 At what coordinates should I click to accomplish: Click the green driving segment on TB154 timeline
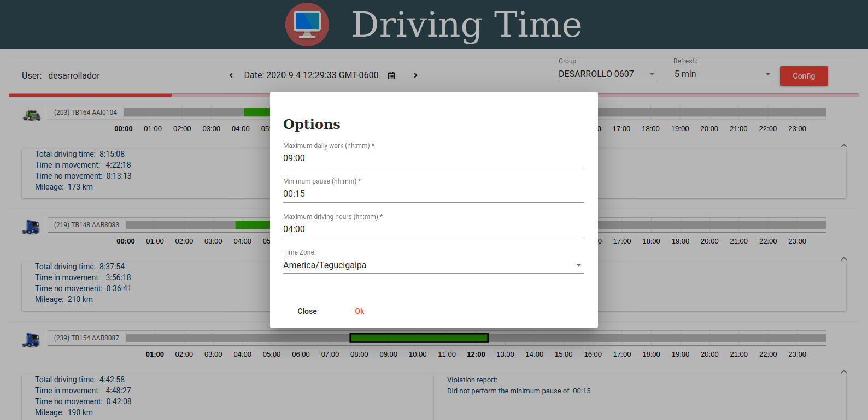coord(419,338)
